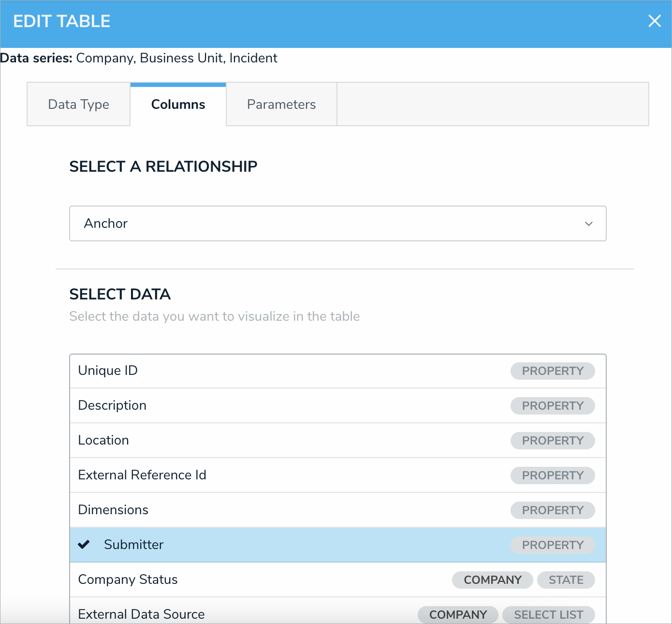Click PROPERTY badge beside Unique ID
Viewport: 672px width, 624px height.
[553, 371]
